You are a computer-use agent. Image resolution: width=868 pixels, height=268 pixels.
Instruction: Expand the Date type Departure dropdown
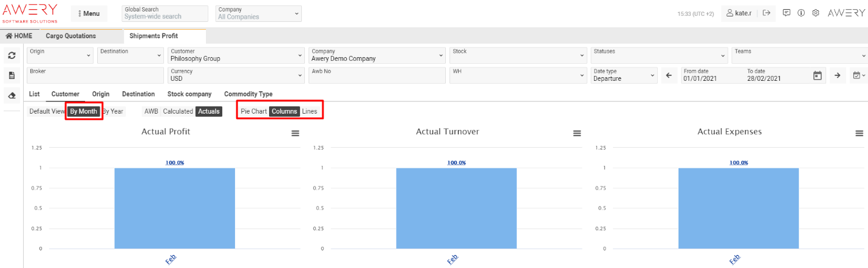(624, 75)
